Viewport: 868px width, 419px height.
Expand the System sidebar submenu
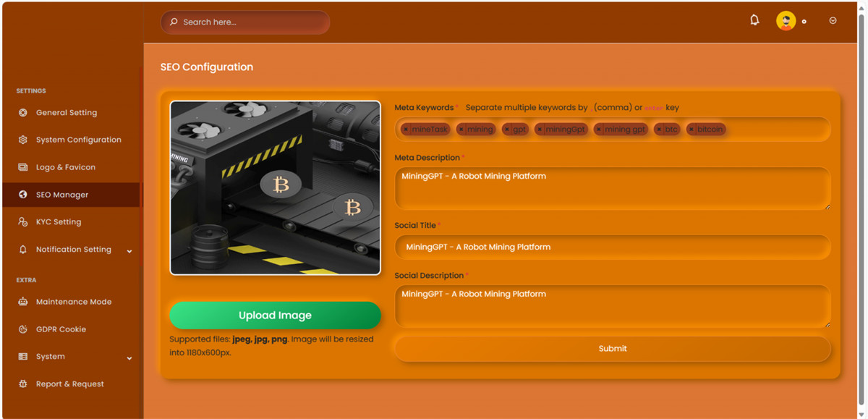click(x=129, y=357)
